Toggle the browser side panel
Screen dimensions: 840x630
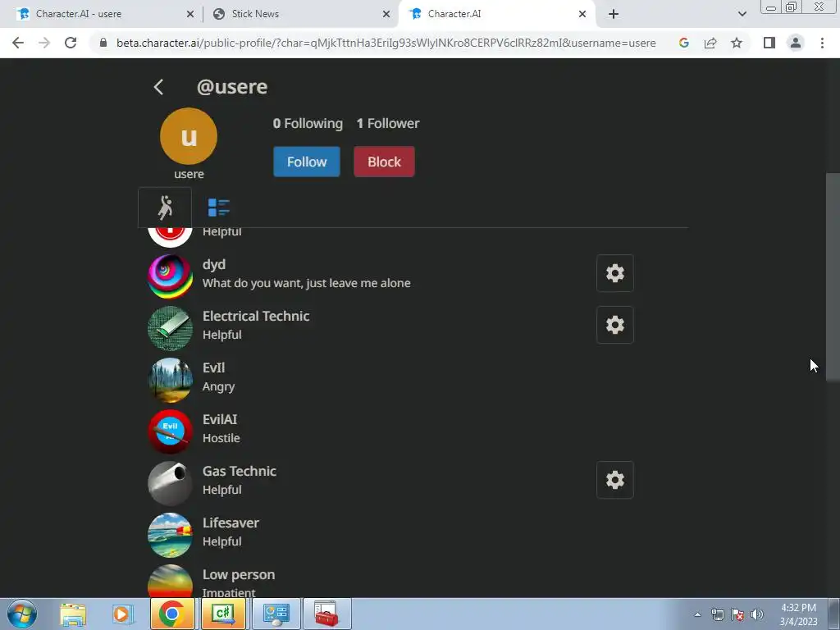(769, 43)
